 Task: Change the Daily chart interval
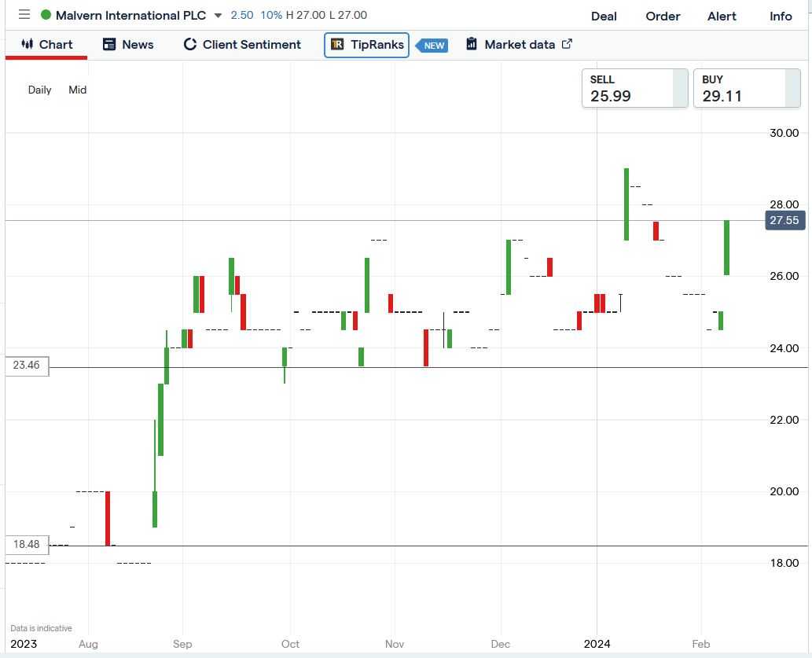(x=39, y=90)
